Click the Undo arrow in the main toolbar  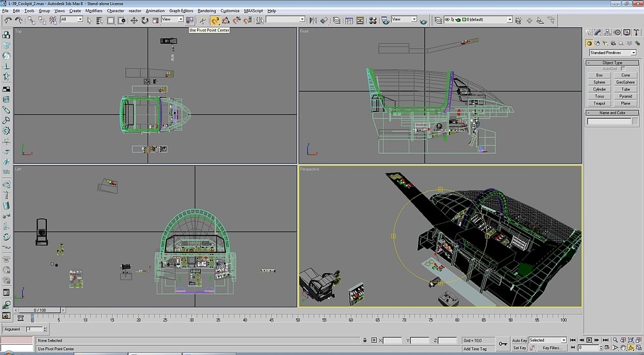point(8,20)
